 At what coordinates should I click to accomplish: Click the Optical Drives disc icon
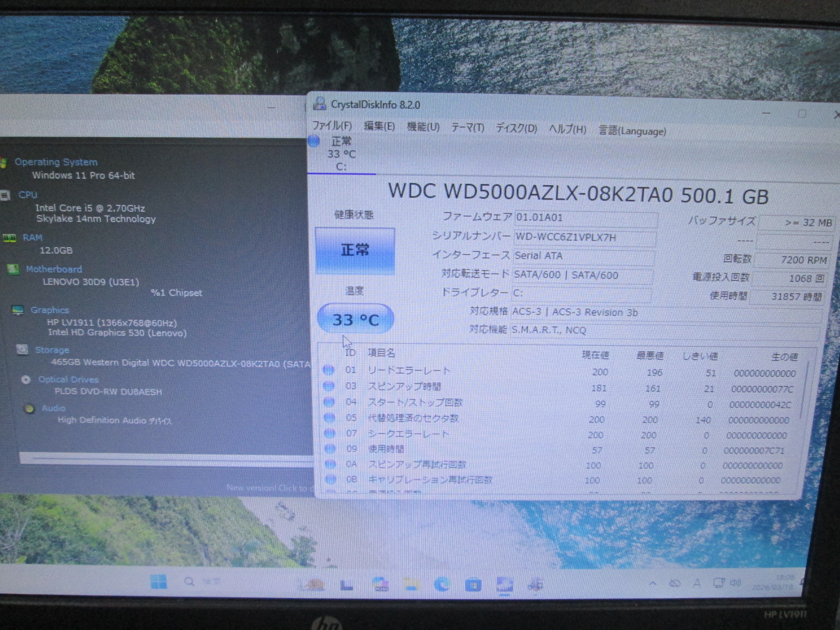coord(26,379)
